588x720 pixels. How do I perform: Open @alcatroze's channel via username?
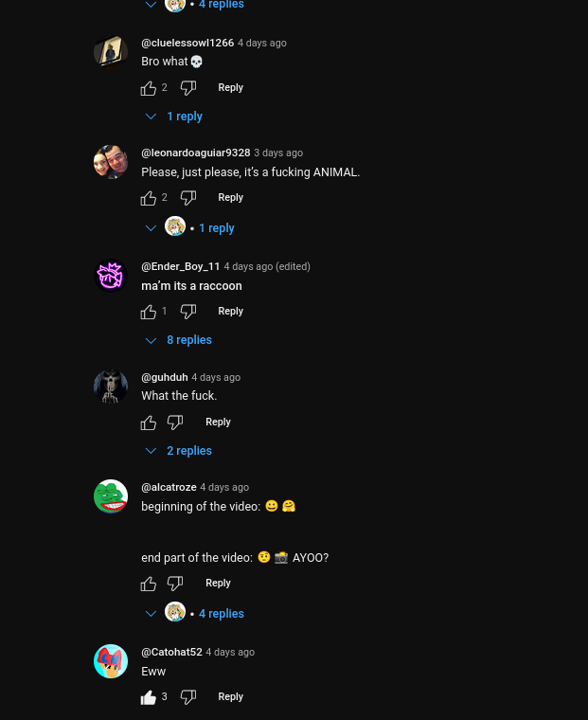(169, 488)
